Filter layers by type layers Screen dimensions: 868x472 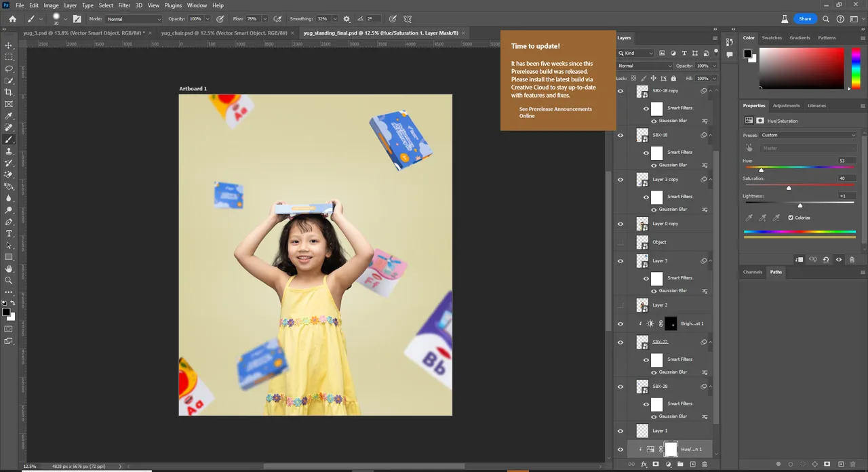(684, 53)
